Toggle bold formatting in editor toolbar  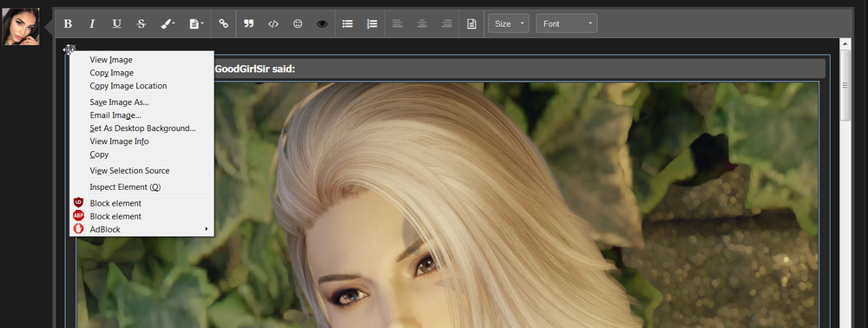(68, 23)
